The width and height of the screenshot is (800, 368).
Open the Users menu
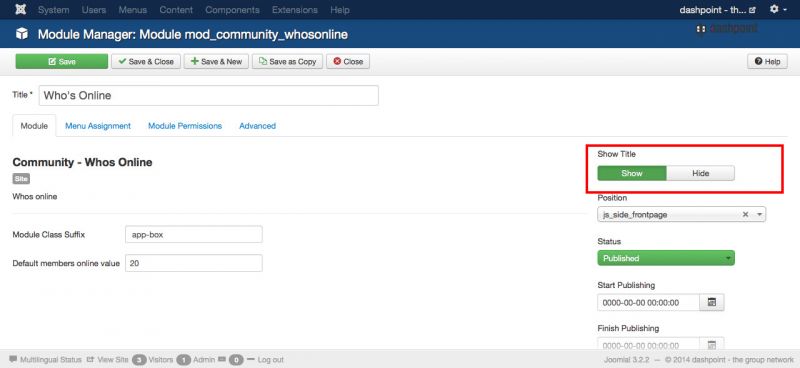tap(94, 10)
